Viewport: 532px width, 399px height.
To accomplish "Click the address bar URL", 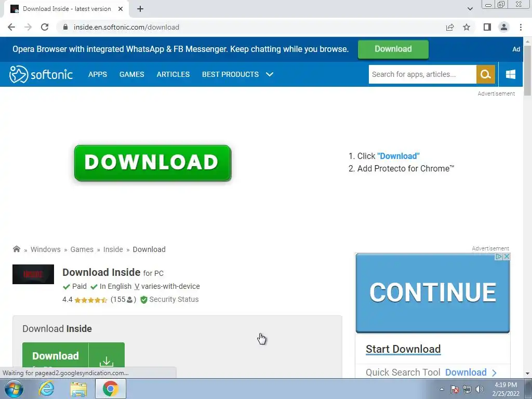I will (x=126, y=27).
